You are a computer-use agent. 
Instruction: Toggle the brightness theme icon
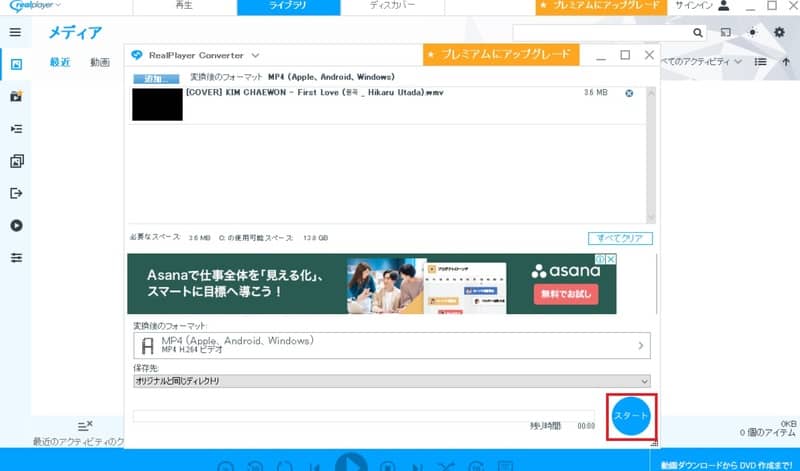coord(753,32)
